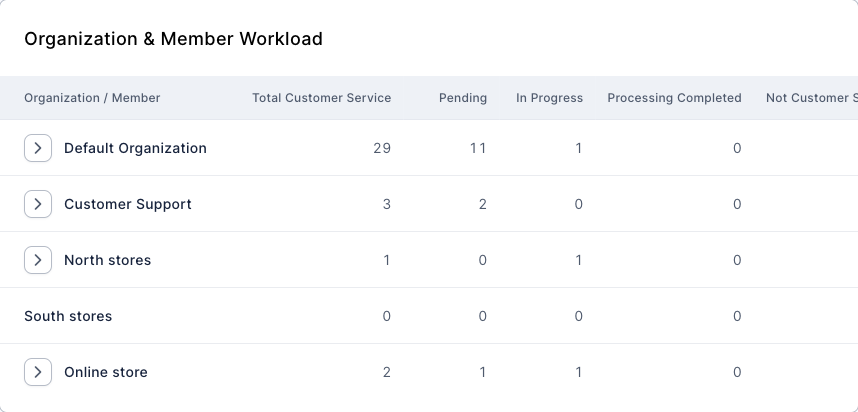This screenshot has height=412, width=858.
Task: Expand the North stores row
Action: click(38, 260)
